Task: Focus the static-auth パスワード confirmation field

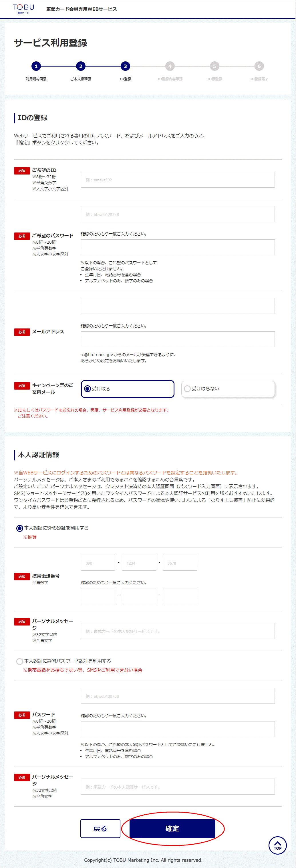Action: 178,729
